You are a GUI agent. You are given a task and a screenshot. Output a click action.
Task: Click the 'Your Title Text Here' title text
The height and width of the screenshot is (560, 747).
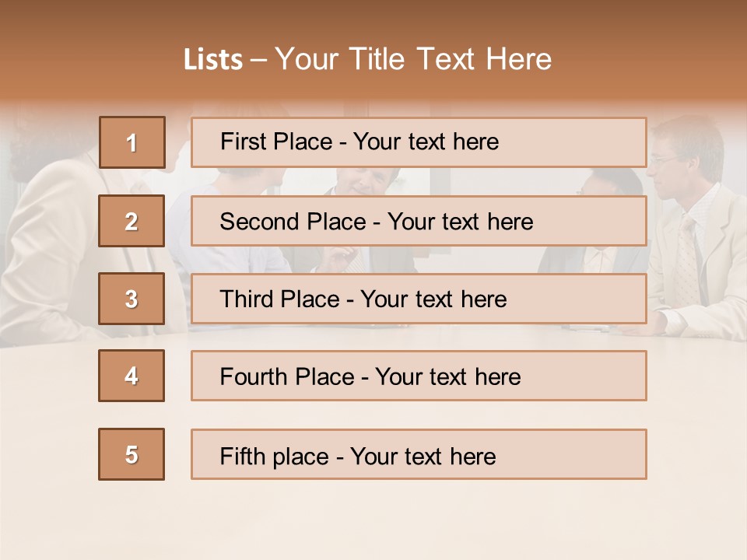(x=413, y=60)
